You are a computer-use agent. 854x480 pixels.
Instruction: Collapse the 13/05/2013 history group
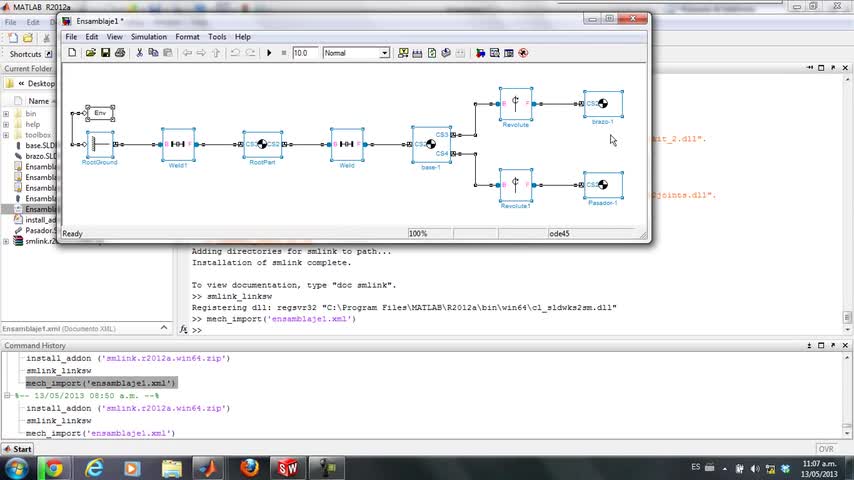7,396
